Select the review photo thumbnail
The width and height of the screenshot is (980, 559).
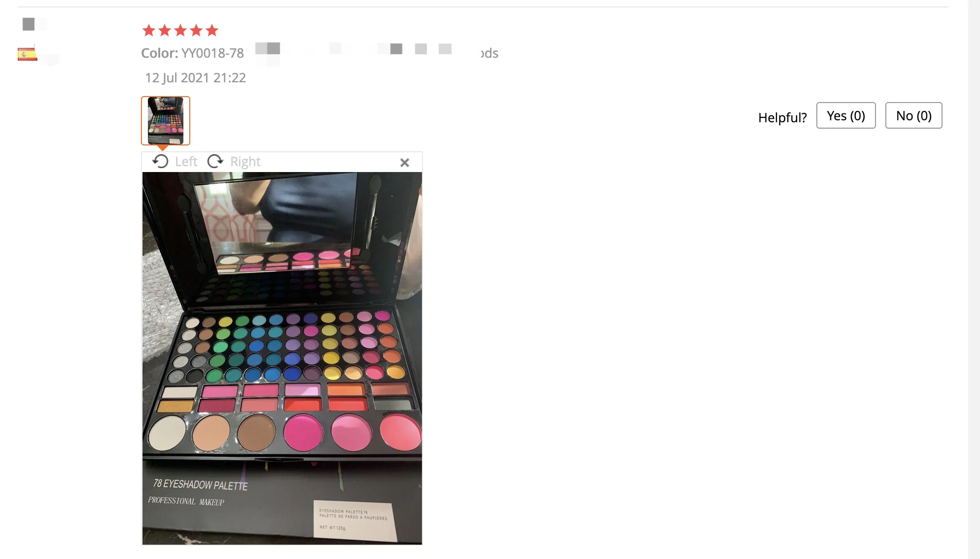[166, 121]
